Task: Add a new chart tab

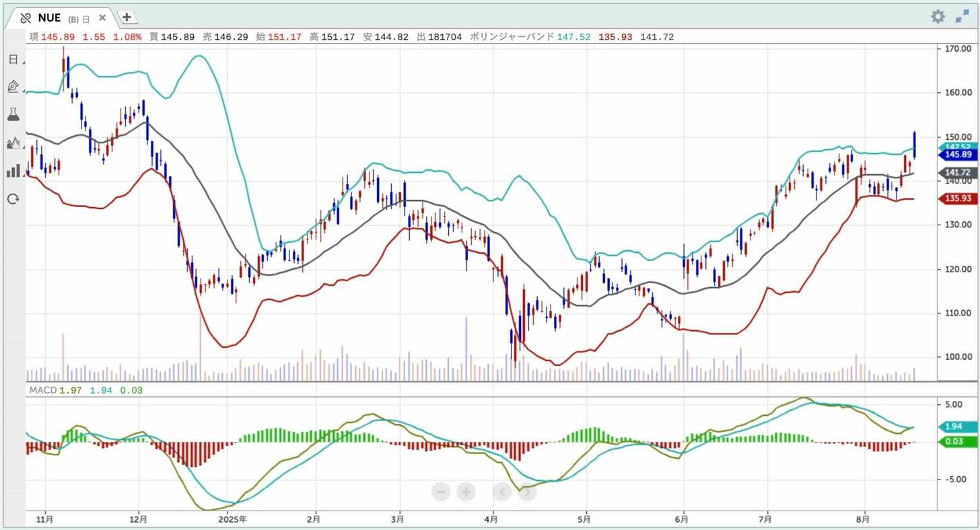Action: [127, 17]
